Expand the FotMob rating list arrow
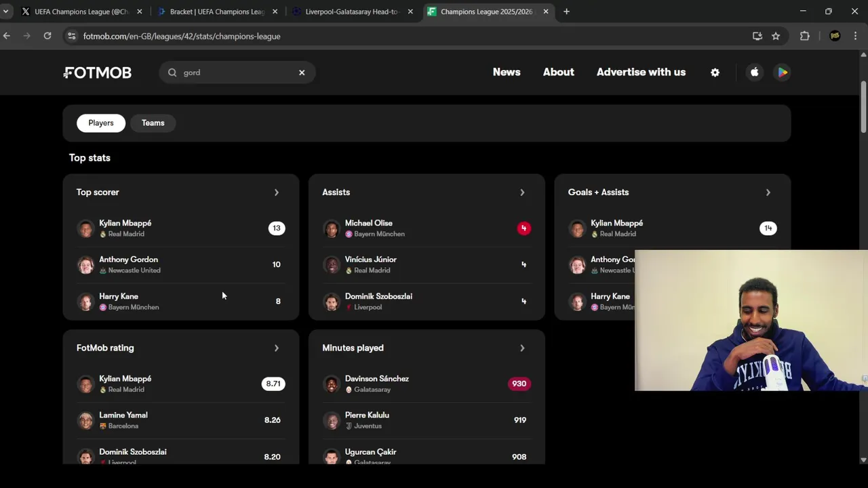 pos(276,348)
